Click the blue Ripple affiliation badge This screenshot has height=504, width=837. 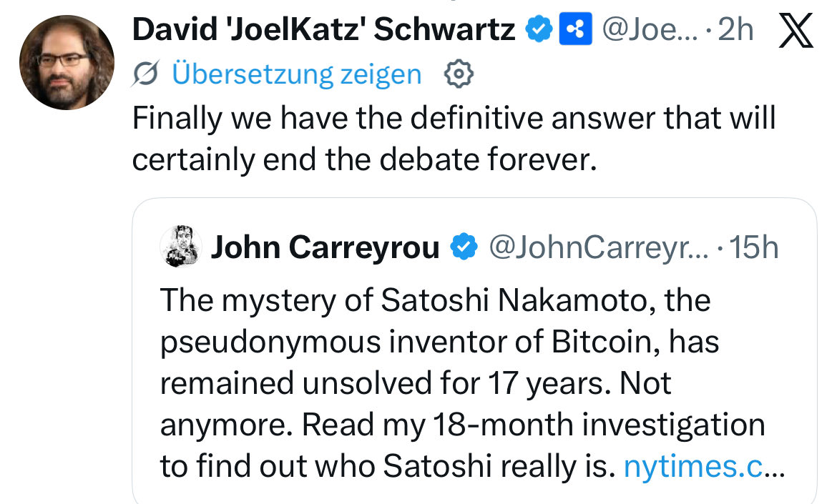[574, 30]
